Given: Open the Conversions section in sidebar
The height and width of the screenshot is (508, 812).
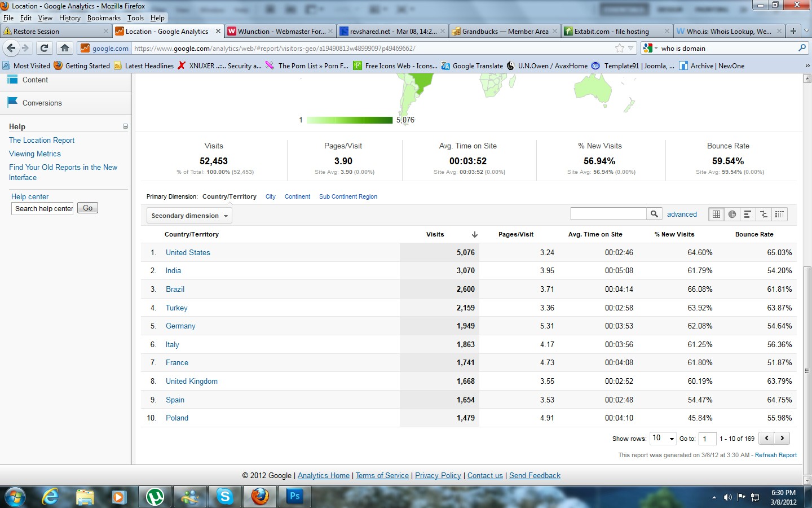Looking at the screenshot, I should coord(42,103).
